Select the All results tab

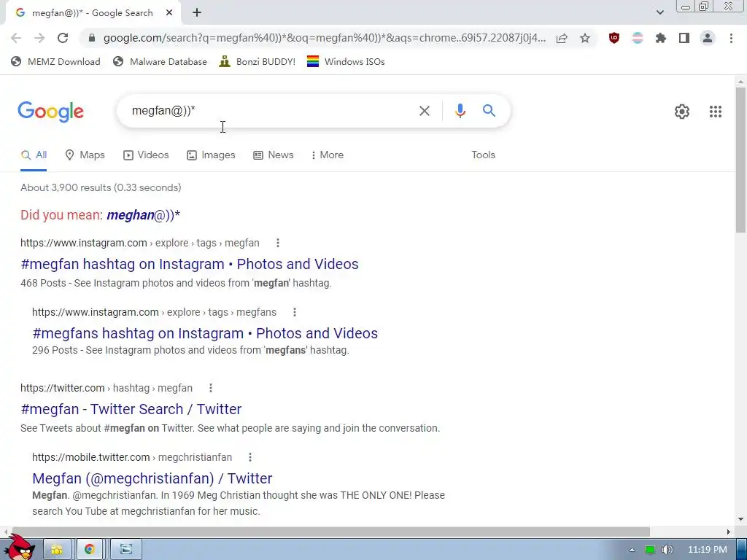(x=34, y=155)
